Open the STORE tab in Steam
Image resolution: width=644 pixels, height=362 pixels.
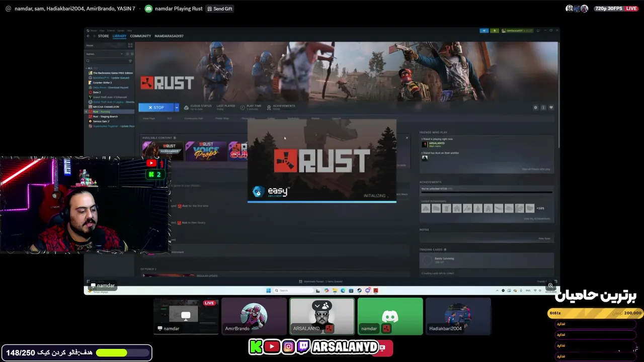103,36
